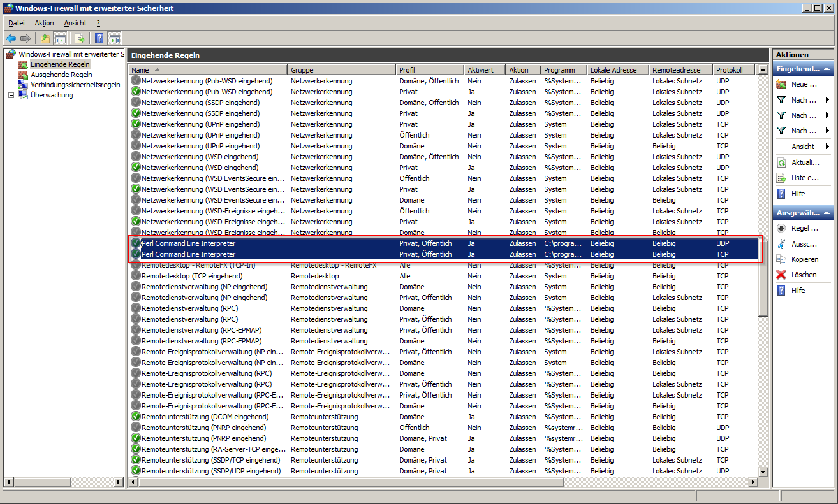
Task: Select the Überwachung tree node
Action: pyautogui.click(x=52, y=95)
